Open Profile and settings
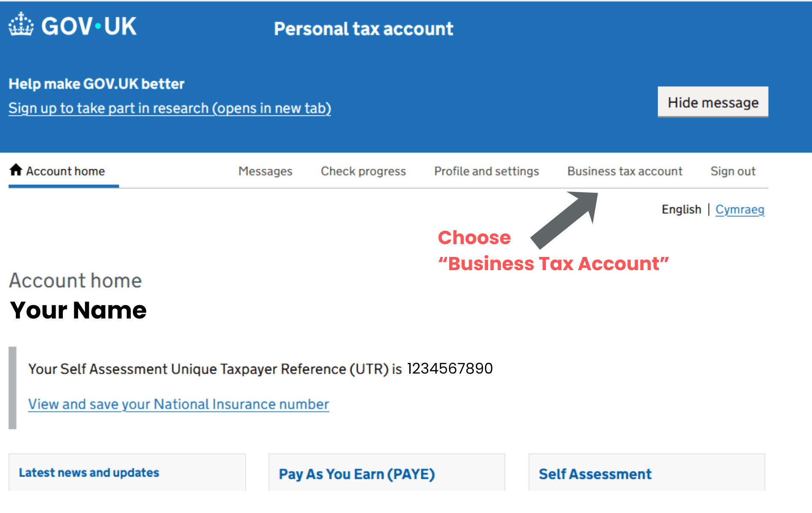 (486, 171)
